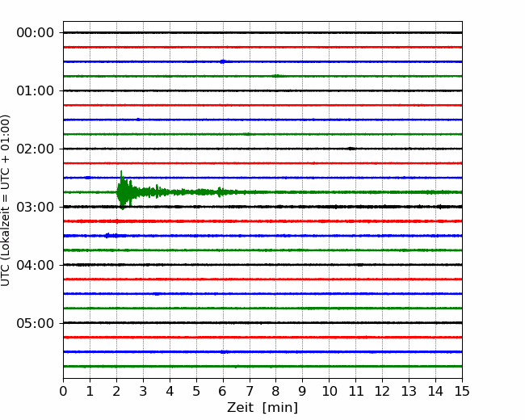525x420 pixels.
Task: Click the 05:00 time axis label
Action: coord(36,323)
